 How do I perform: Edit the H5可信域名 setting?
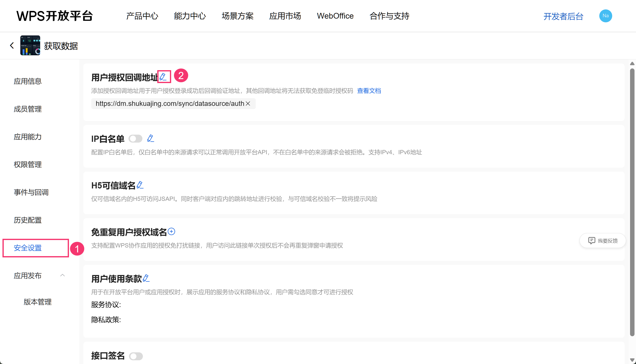click(x=140, y=185)
